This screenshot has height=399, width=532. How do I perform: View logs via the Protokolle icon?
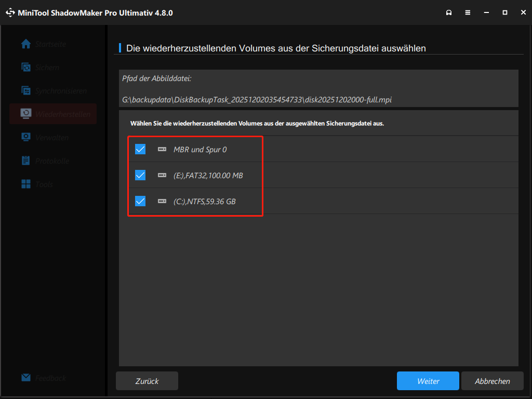26,161
